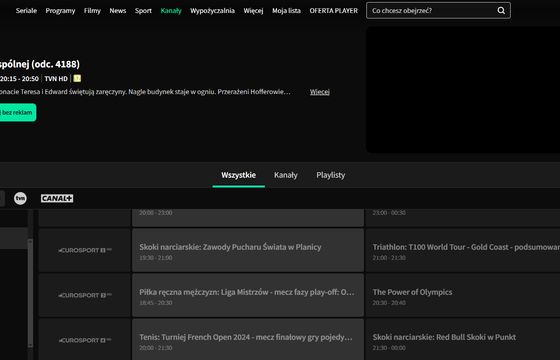
Task: Click the age rating badge icon
Action: coord(77,79)
